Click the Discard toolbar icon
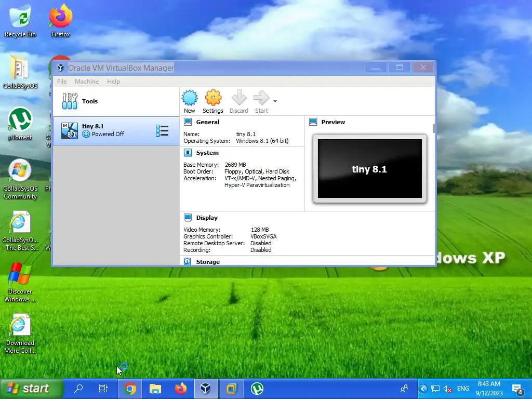 coord(239,101)
